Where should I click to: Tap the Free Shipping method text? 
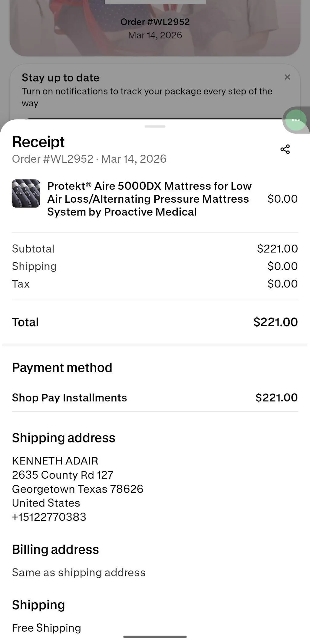point(47,628)
